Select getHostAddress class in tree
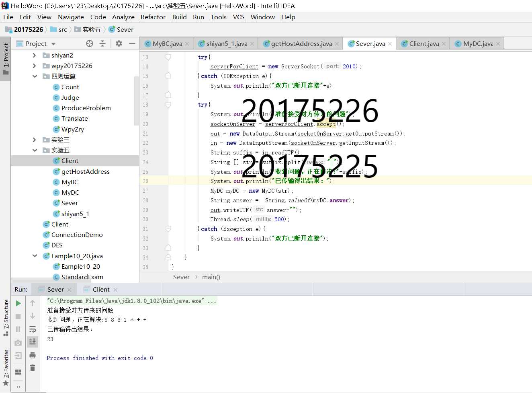Screen dimensions: 532x393 coord(85,171)
